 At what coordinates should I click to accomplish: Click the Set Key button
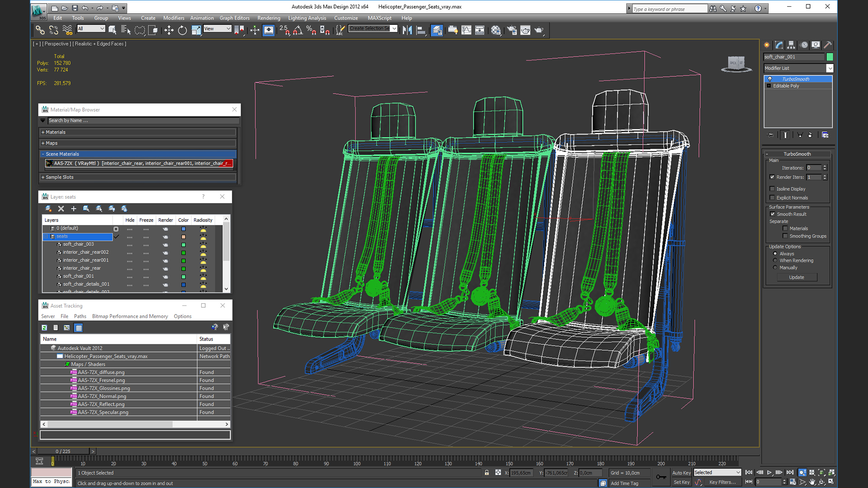coord(681,482)
